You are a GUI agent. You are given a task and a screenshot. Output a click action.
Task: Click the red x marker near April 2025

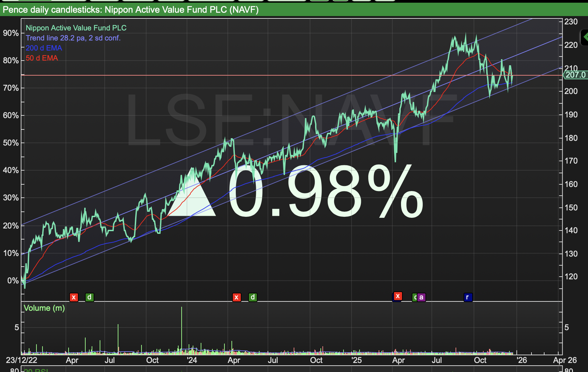(x=398, y=296)
